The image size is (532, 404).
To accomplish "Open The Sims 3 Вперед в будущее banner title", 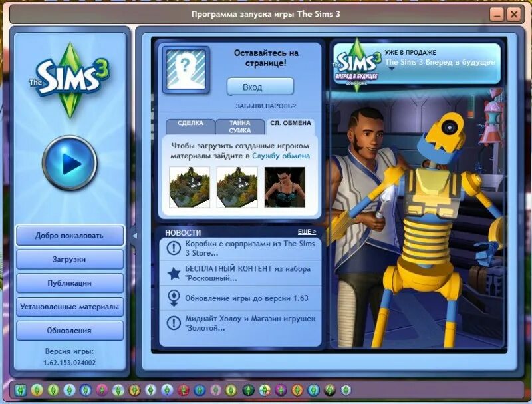I will coord(440,62).
